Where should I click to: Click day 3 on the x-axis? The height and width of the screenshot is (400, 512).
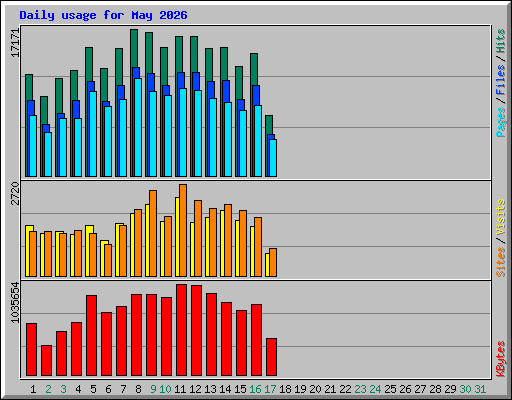[x=63, y=389]
